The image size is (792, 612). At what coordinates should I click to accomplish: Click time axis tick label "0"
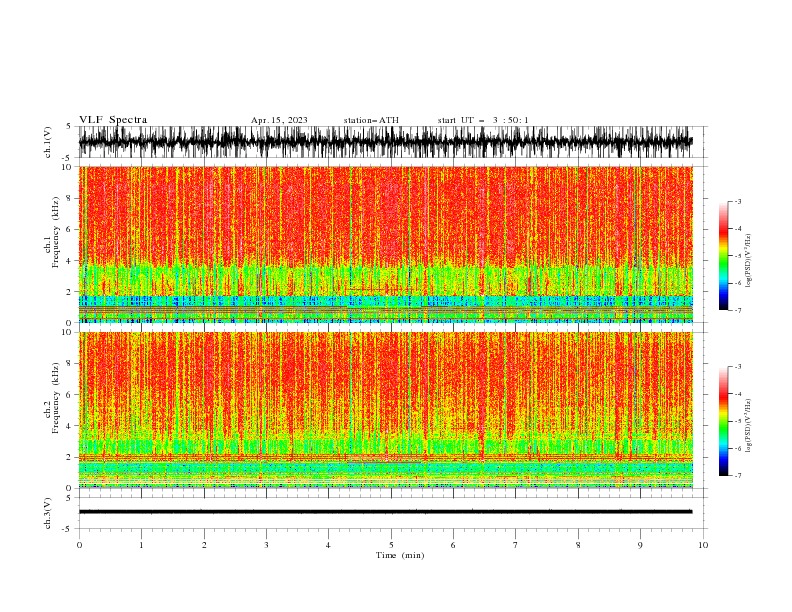pos(79,545)
